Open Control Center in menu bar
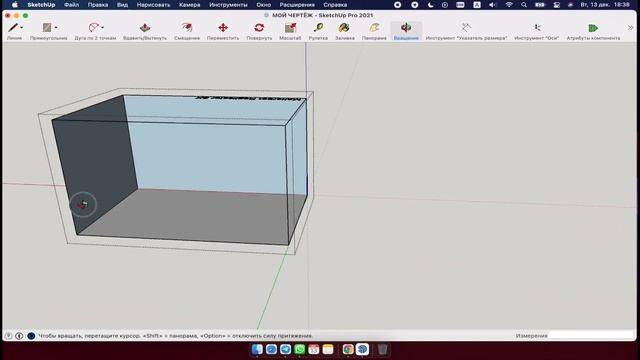Image resolution: width=640 pixels, height=360 pixels. pyautogui.click(x=556, y=5)
